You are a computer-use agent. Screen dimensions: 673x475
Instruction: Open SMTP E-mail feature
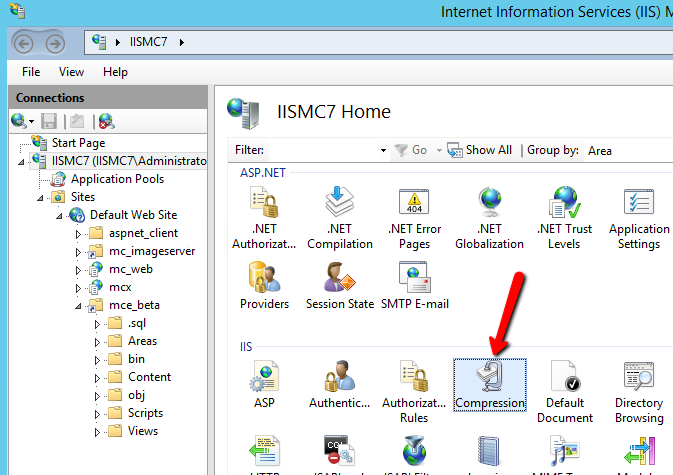tap(415, 285)
